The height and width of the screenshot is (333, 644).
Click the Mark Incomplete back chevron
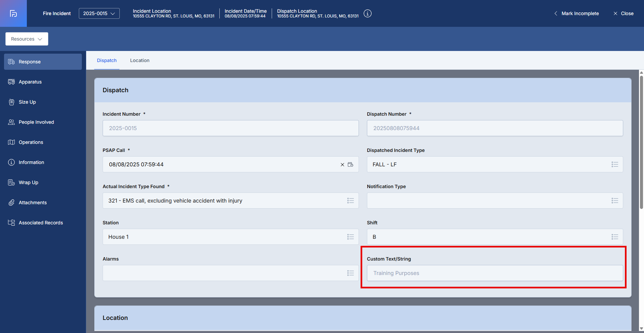coord(556,13)
